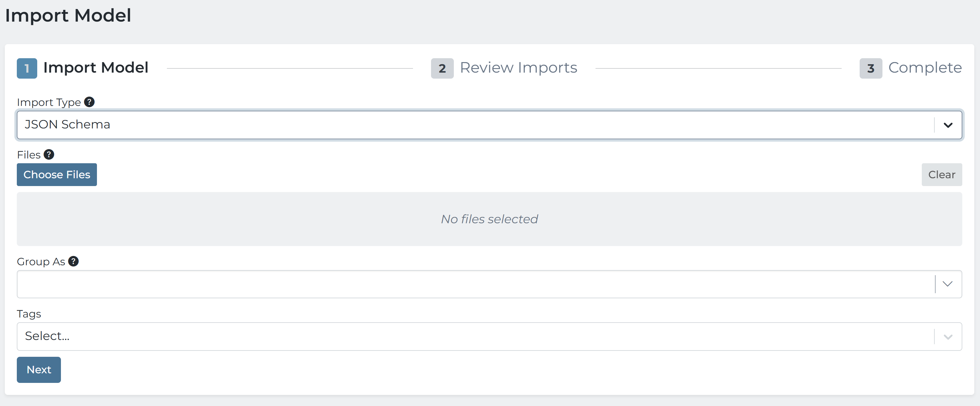The width and height of the screenshot is (980, 406).
Task: Open the Group As dropdown chevron
Action: [x=947, y=284]
